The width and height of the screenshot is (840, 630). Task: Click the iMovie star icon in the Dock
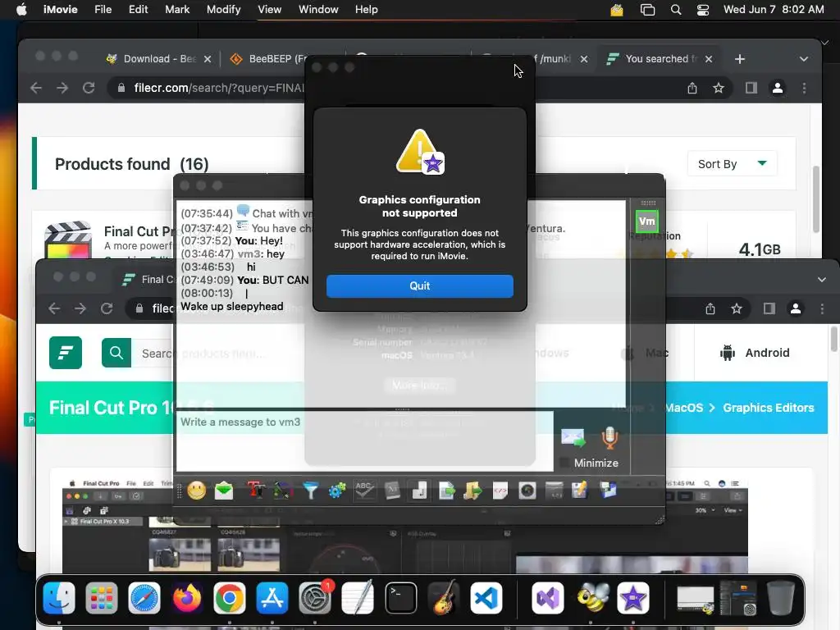(x=633, y=598)
